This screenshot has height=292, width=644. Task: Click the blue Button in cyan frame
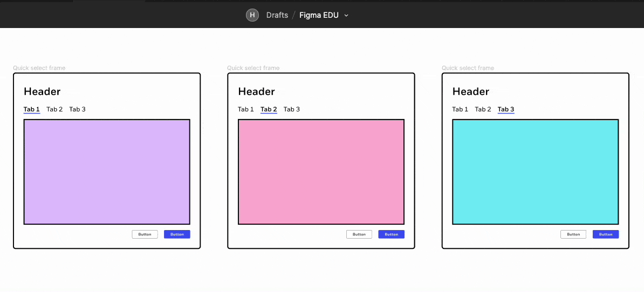coord(606,234)
